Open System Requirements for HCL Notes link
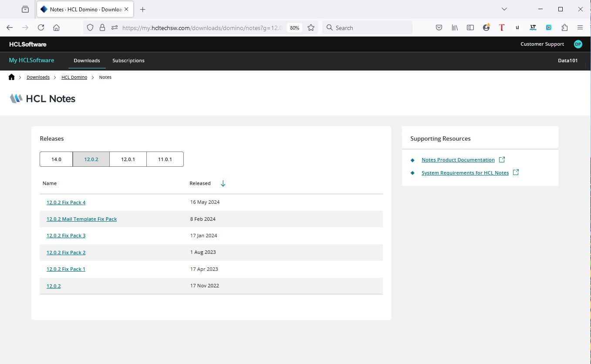Image resolution: width=591 pixels, height=364 pixels. click(x=465, y=173)
